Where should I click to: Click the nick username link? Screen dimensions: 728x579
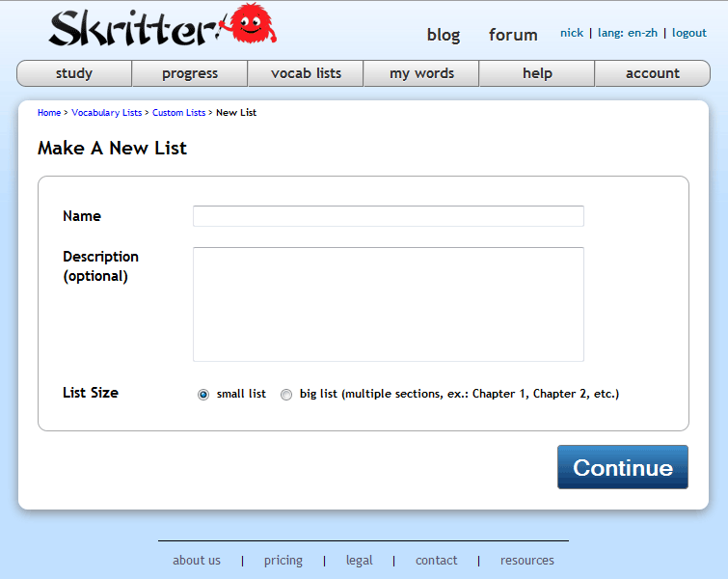[x=572, y=33]
